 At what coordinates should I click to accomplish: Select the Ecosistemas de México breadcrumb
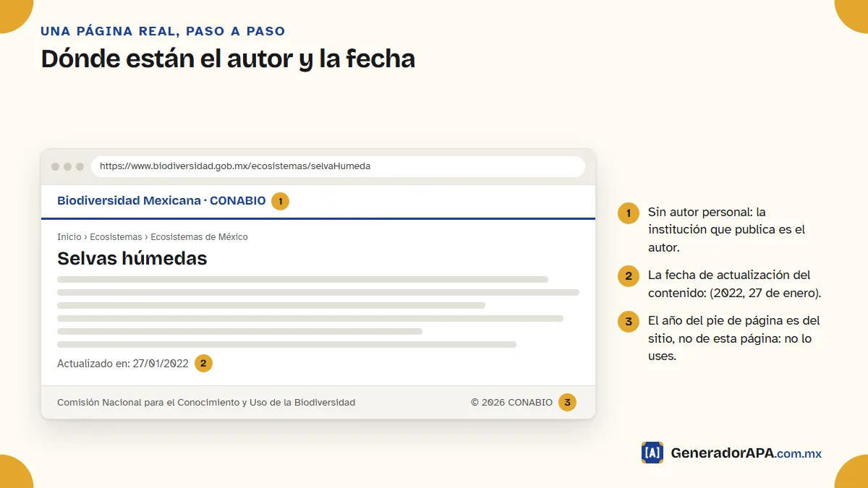coord(199,237)
